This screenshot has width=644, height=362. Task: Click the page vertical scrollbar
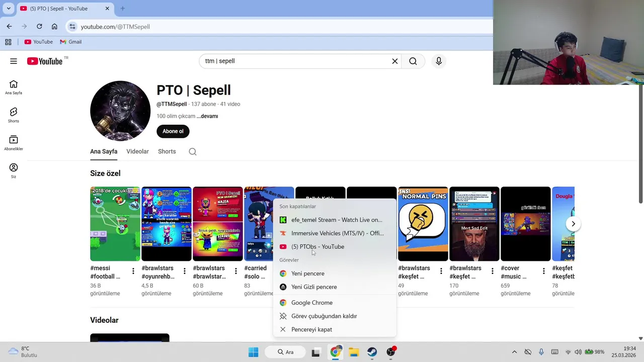[x=640, y=144]
